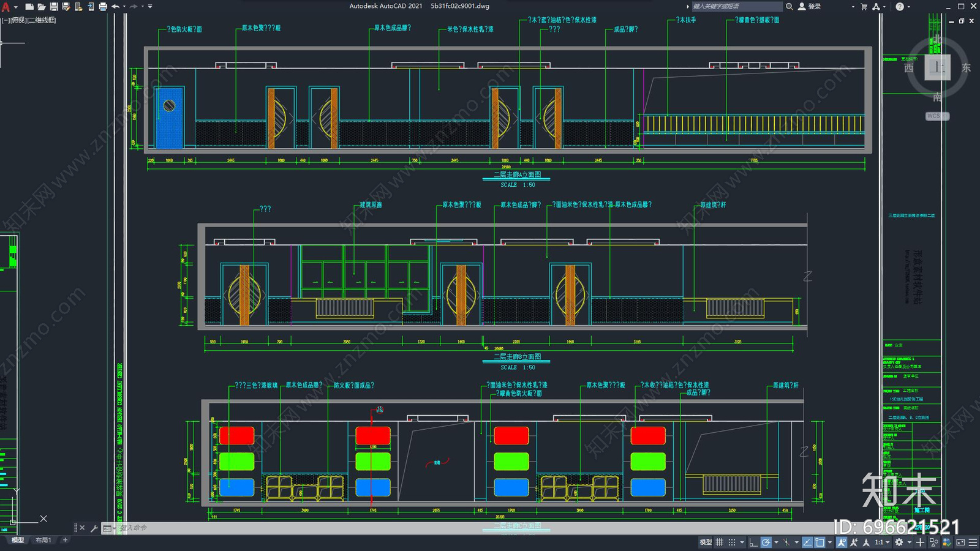Click the 南 direction on ViewCube compass
The width and height of the screenshot is (980, 551).
point(938,97)
